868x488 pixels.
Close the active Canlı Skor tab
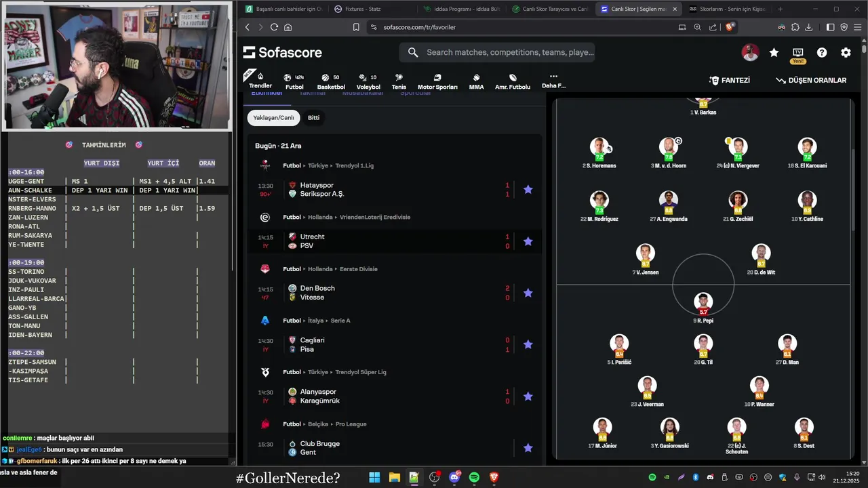tap(675, 9)
